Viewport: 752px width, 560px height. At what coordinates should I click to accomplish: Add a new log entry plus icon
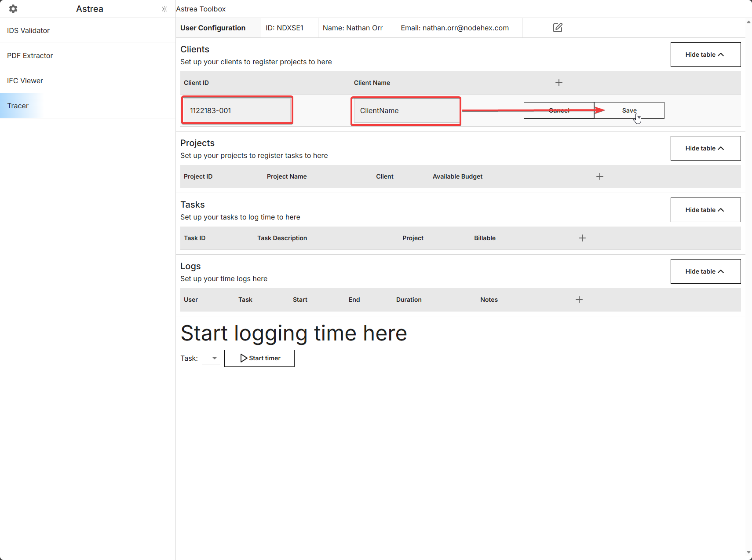click(579, 299)
